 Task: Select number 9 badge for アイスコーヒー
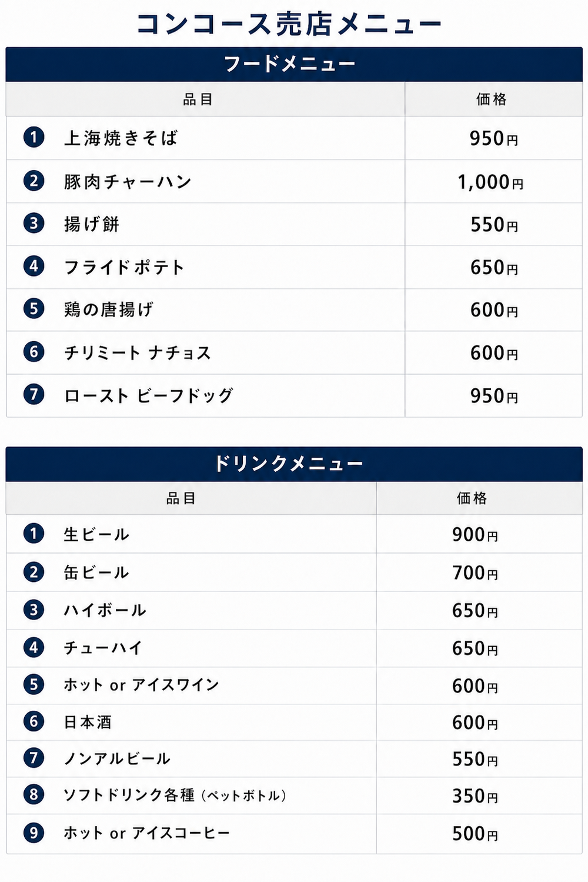pyautogui.click(x=34, y=833)
